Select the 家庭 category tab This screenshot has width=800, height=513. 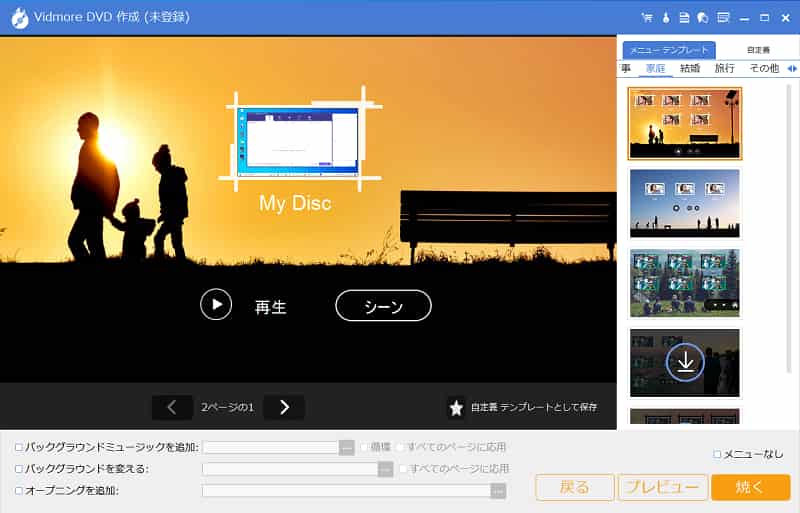click(x=656, y=68)
